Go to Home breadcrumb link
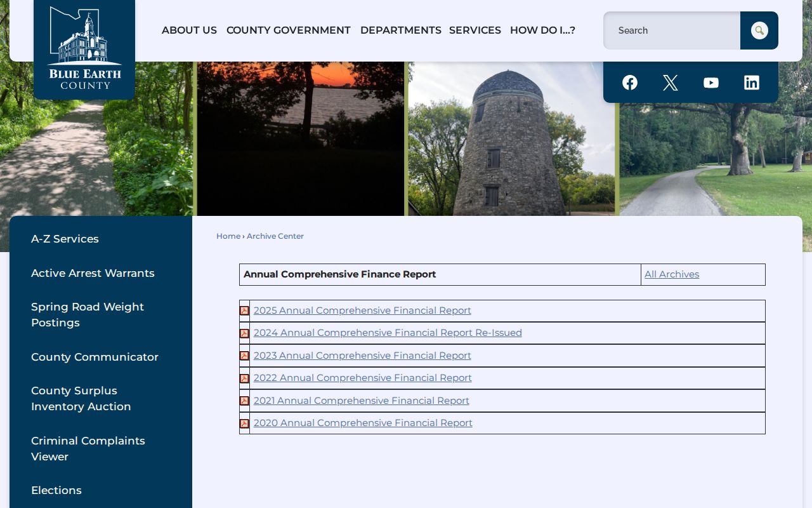Image resolution: width=812 pixels, height=508 pixels. coord(228,236)
